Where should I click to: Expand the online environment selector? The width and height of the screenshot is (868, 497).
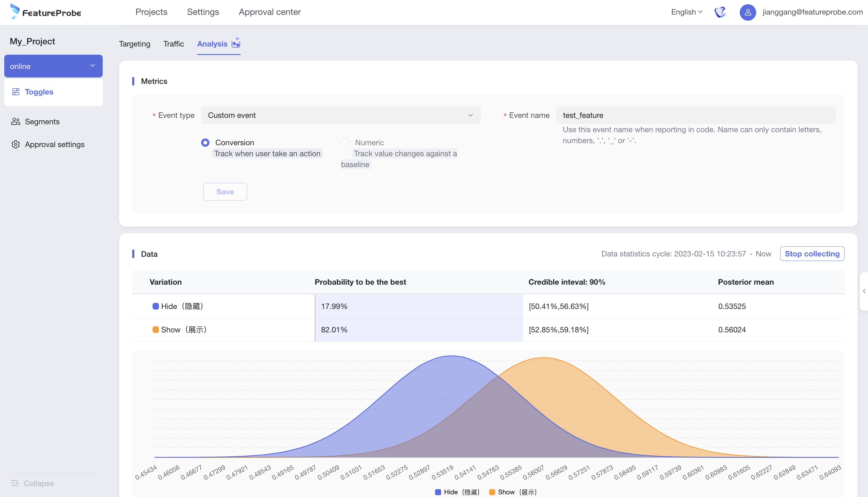93,66
